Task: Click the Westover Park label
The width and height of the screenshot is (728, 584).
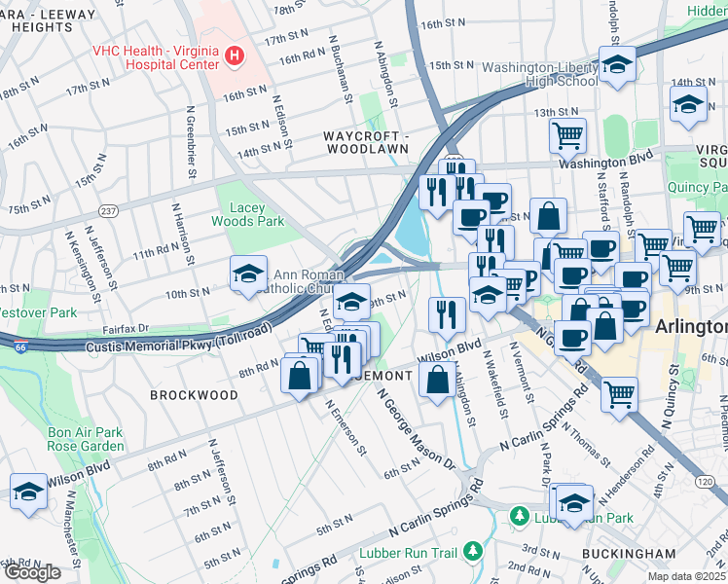Action: [x=37, y=312]
